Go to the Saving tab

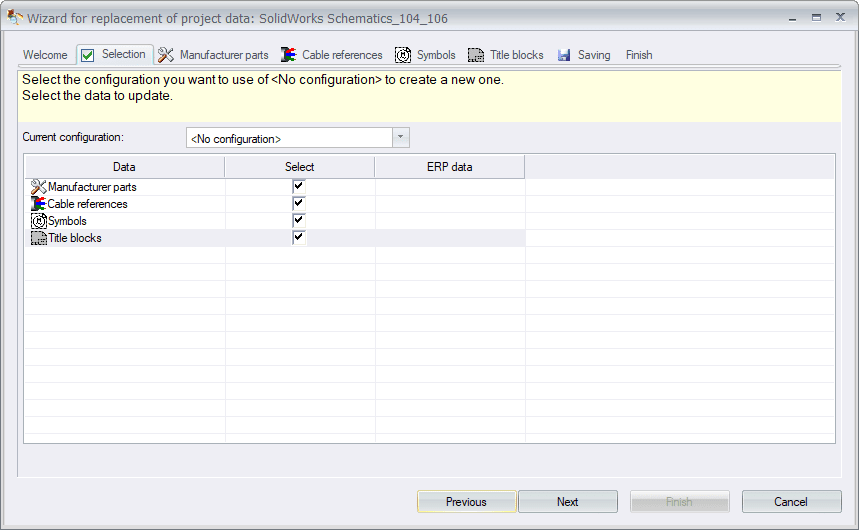(x=594, y=55)
